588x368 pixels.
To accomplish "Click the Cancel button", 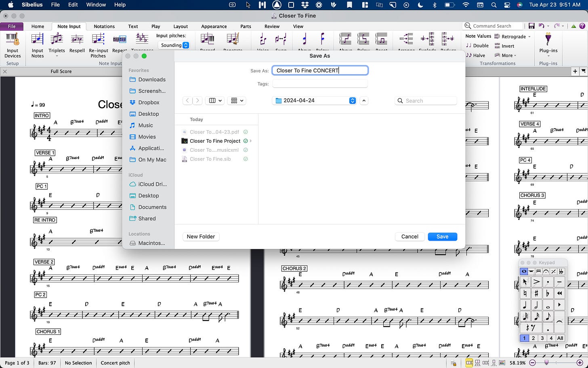I will point(409,237).
